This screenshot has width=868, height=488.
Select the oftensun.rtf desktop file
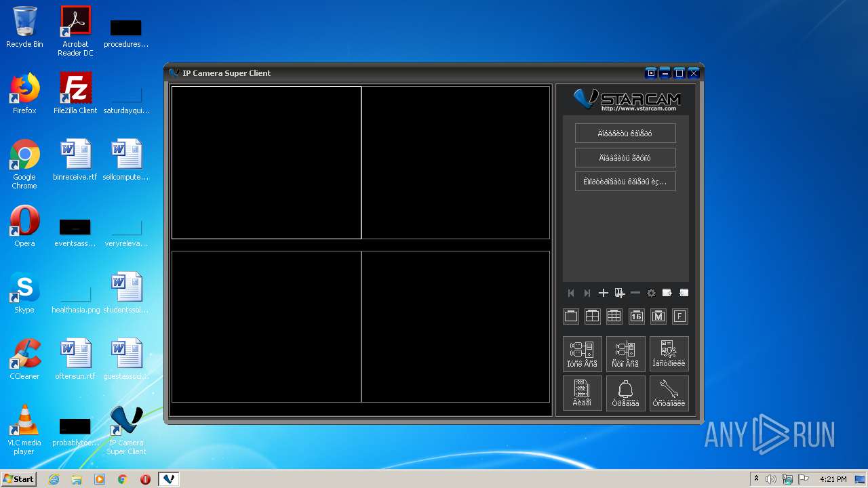click(x=75, y=359)
